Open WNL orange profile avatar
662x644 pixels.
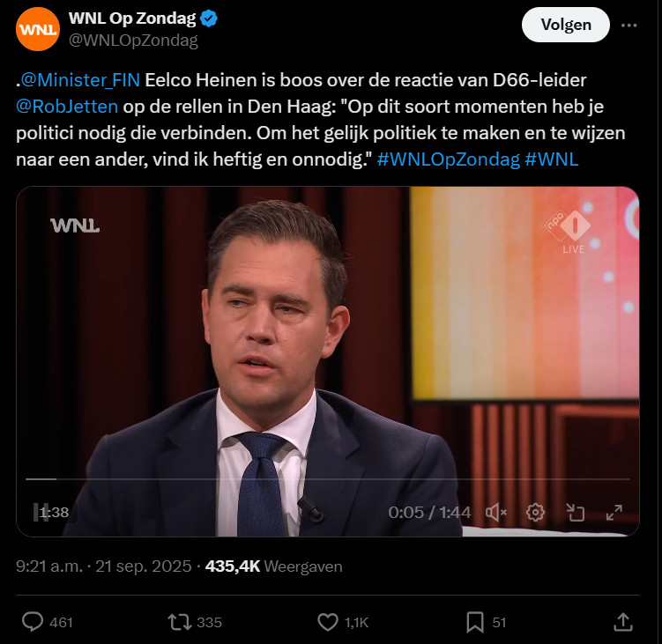38,29
